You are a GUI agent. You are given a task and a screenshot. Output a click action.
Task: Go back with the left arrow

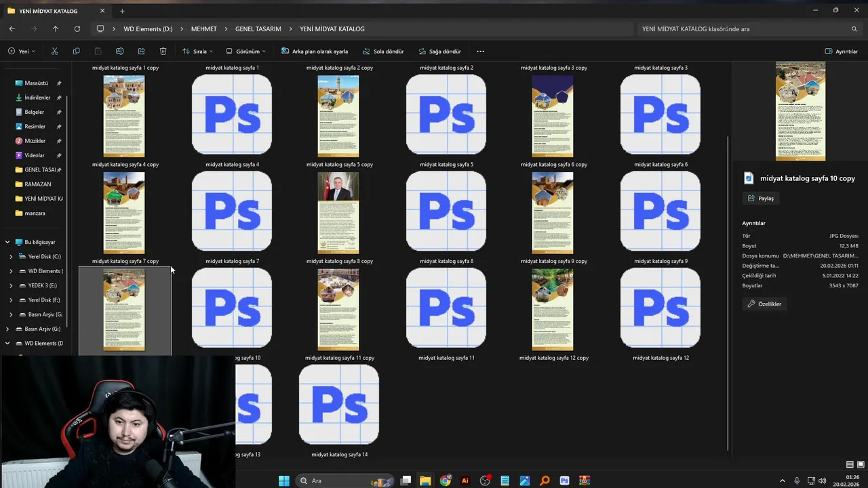(12, 29)
